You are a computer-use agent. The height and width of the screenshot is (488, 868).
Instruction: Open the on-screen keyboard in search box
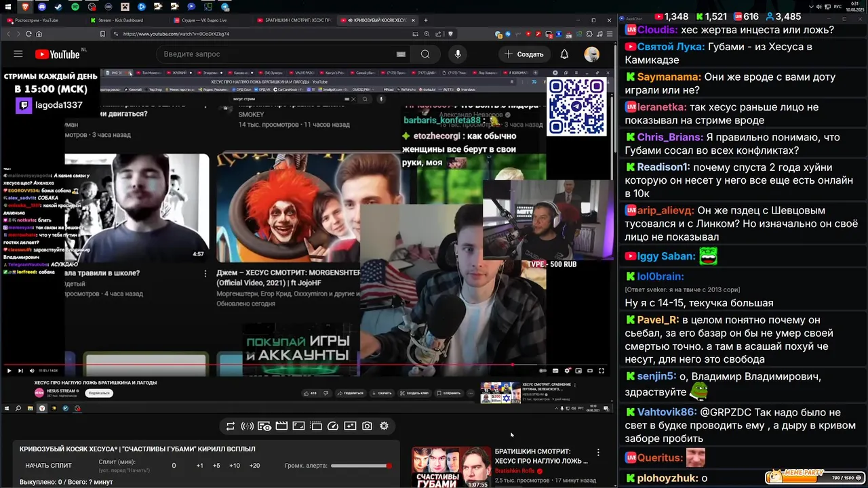(x=401, y=54)
